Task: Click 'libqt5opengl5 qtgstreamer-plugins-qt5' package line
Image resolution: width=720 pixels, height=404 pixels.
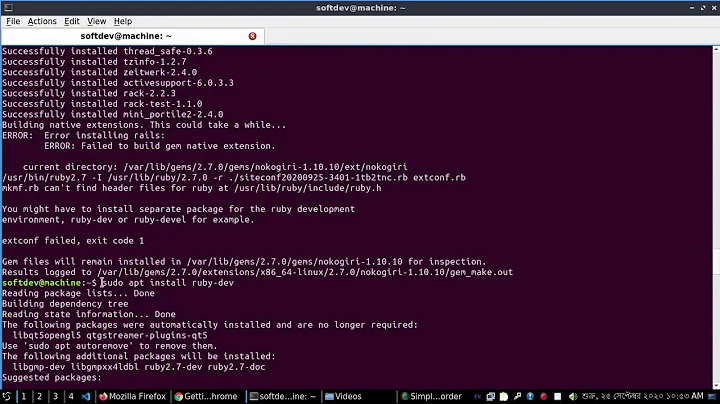Action: point(110,336)
